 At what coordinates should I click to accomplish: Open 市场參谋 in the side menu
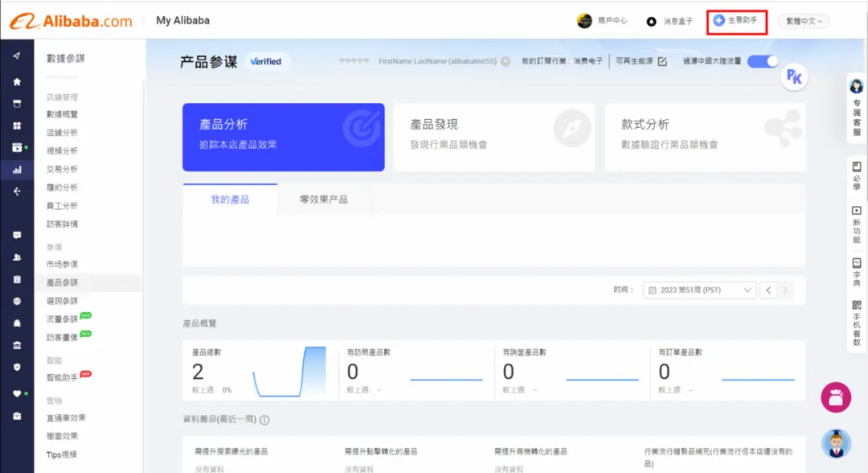point(62,264)
